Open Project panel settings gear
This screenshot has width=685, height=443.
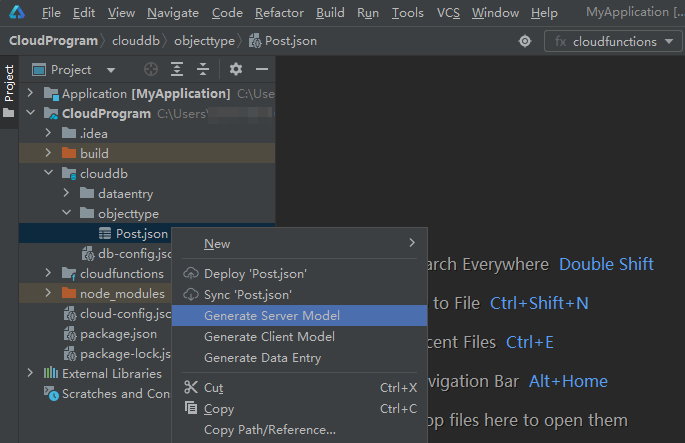[236, 70]
